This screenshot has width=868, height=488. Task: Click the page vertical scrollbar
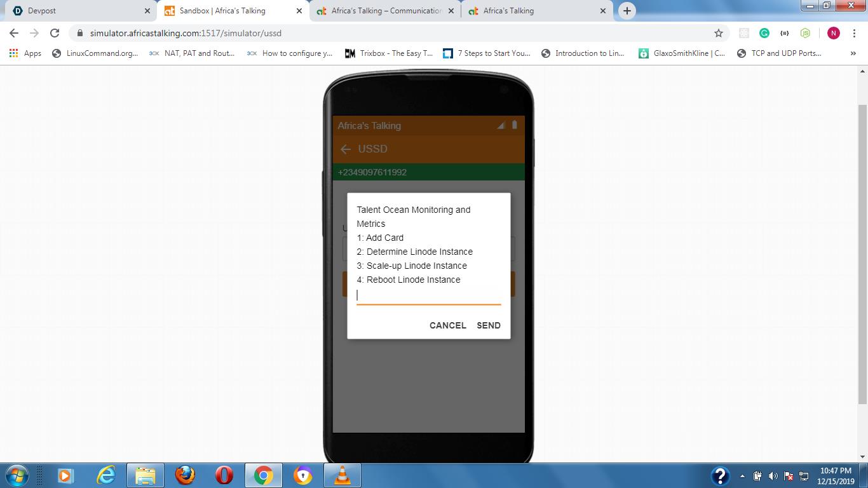click(862, 254)
